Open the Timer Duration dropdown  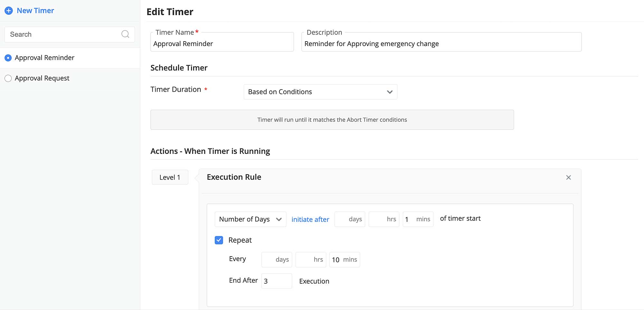(x=320, y=92)
